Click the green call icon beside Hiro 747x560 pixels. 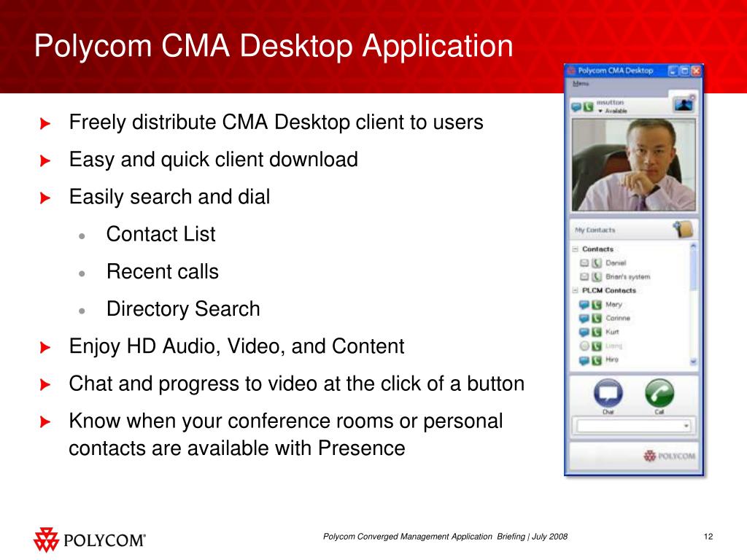[597, 360]
